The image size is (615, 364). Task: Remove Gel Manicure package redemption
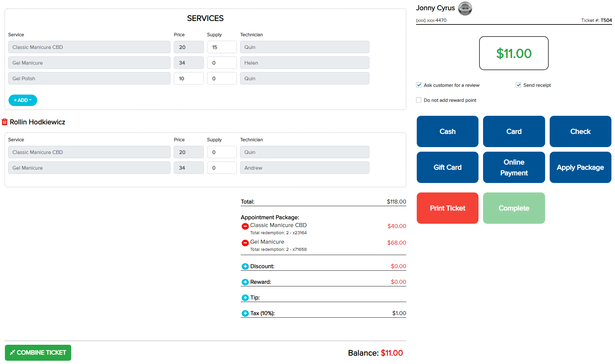(x=245, y=243)
